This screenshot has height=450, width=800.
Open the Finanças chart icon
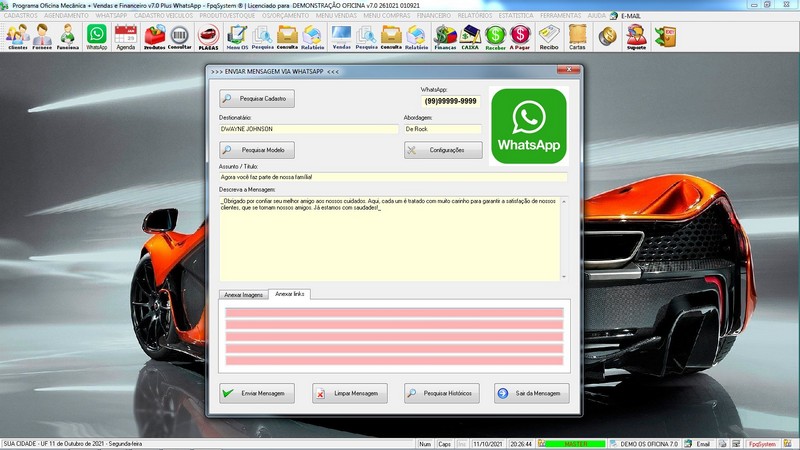[x=445, y=37]
